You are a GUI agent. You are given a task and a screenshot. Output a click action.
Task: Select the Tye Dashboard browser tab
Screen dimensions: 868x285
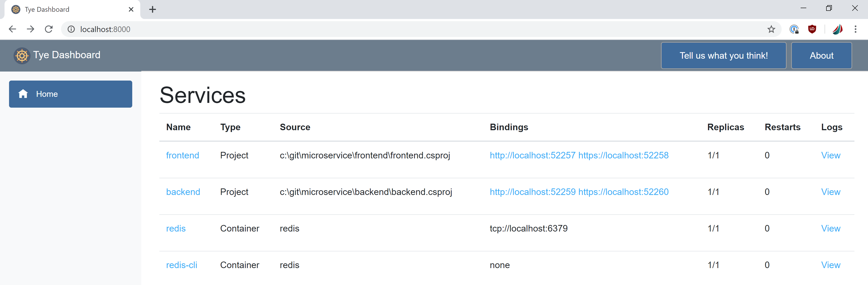tap(72, 9)
